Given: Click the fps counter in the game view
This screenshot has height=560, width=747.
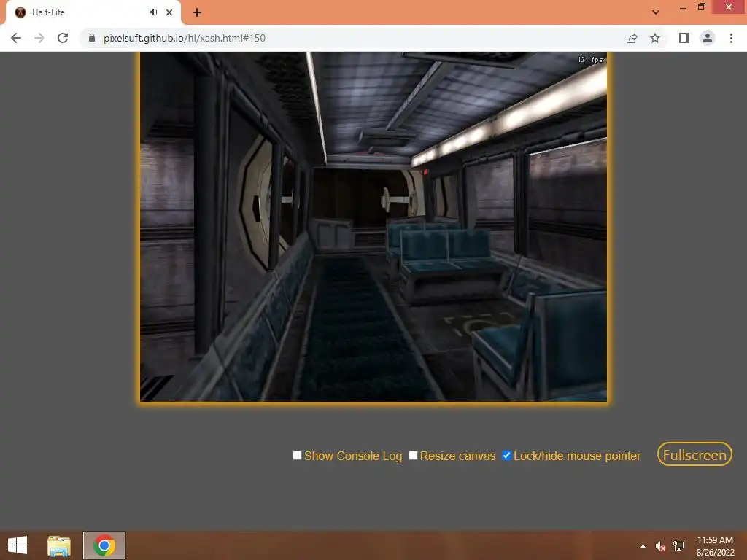Looking at the screenshot, I should point(590,60).
